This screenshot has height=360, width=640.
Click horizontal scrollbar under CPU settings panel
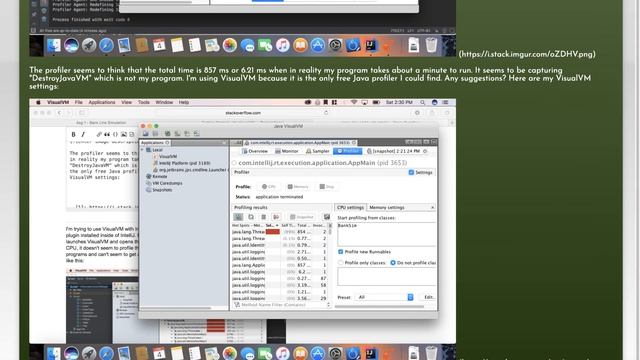(x=379, y=307)
